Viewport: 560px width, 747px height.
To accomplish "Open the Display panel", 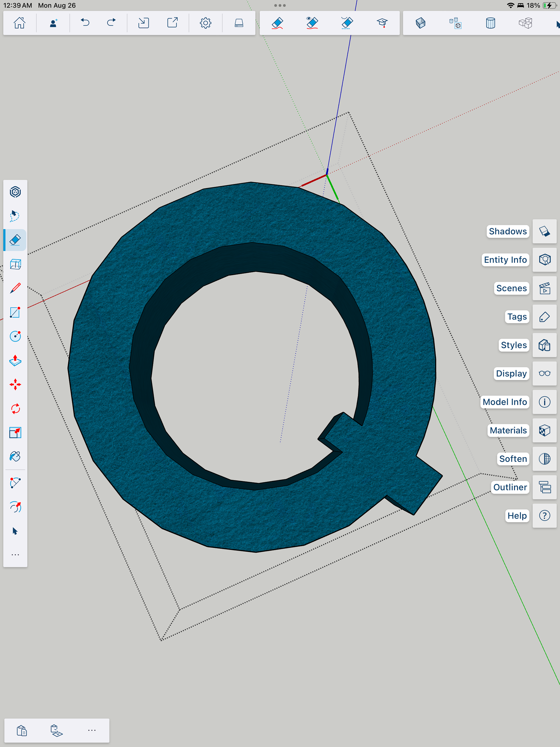I will pos(511,373).
